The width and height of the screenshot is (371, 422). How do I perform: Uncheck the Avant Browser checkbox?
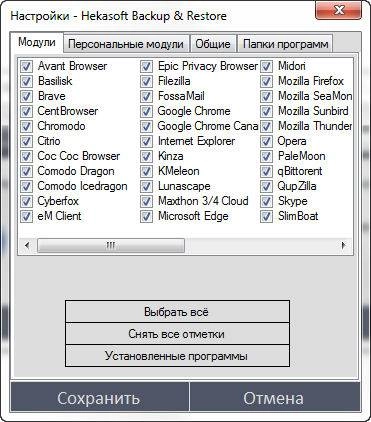26,66
